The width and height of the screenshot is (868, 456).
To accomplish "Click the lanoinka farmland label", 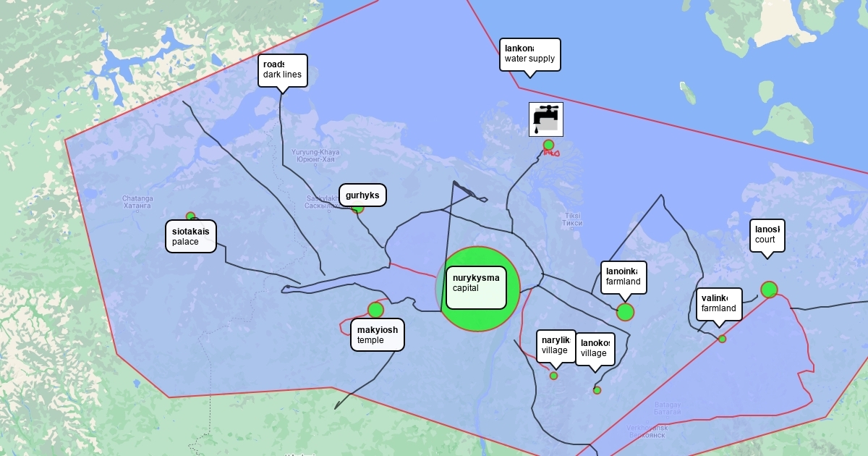I will coord(624,277).
